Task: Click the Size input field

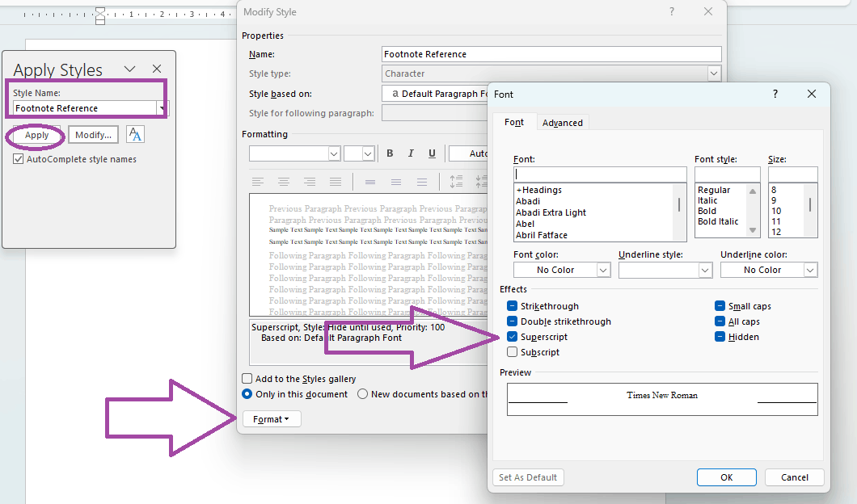Action: point(792,174)
